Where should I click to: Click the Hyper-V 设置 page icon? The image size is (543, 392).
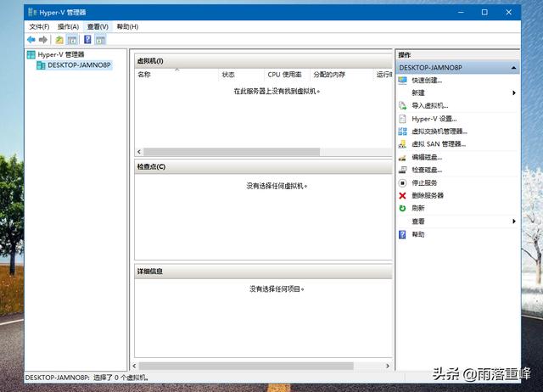point(402,119)
